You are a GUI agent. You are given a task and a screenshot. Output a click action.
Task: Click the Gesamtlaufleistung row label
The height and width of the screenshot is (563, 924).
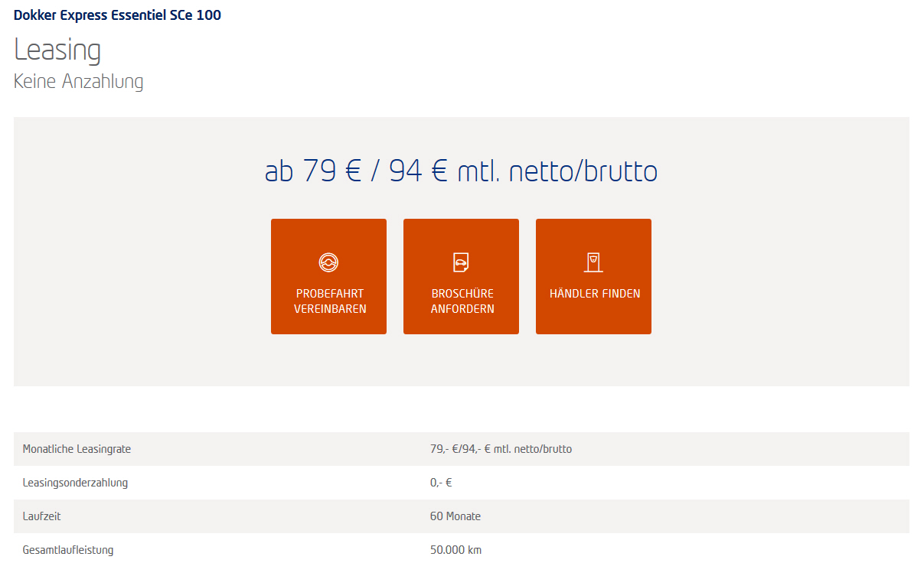tap(68, 550)
